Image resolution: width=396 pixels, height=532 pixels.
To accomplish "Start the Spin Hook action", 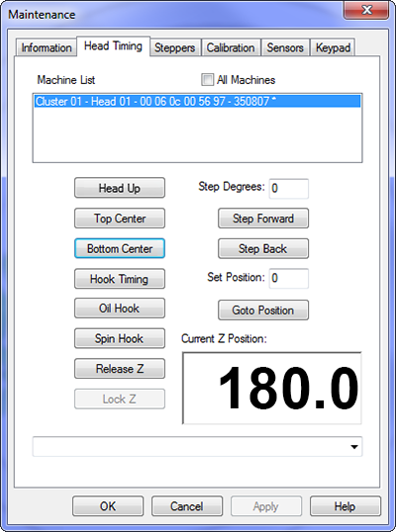I will pos(120,338).
